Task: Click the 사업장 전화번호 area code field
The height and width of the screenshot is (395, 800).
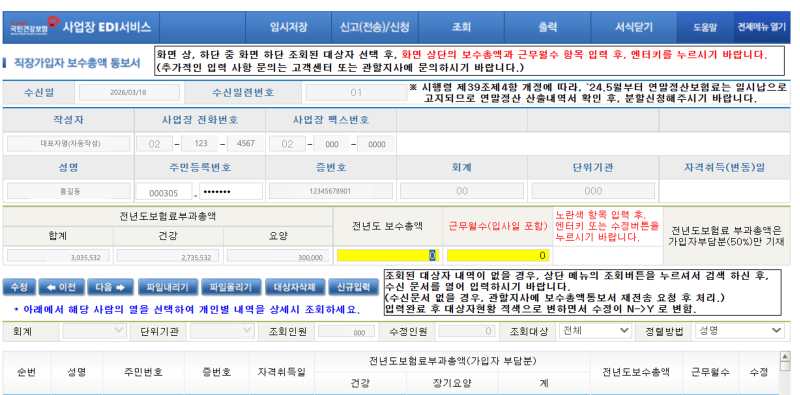Action: tap(155, 144)
